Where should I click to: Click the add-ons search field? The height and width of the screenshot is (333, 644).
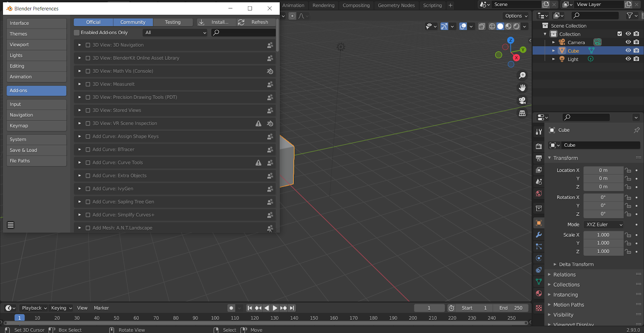point(244,33)
